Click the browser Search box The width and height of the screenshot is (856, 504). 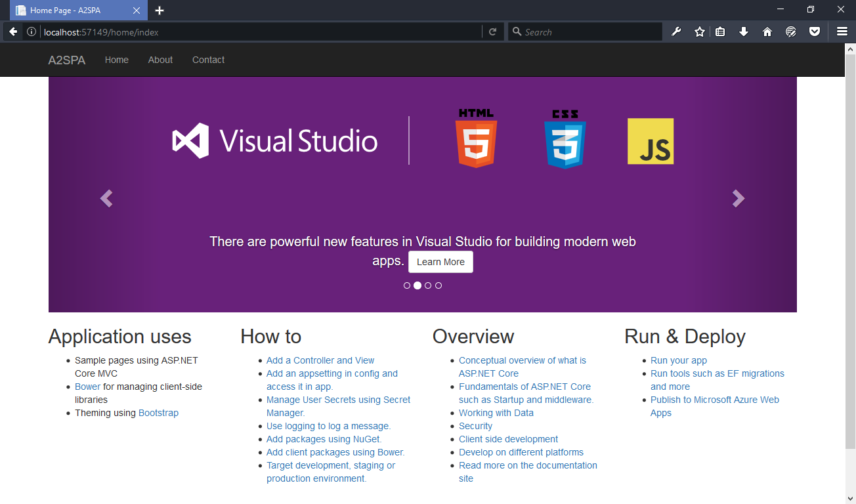(585, 31)
